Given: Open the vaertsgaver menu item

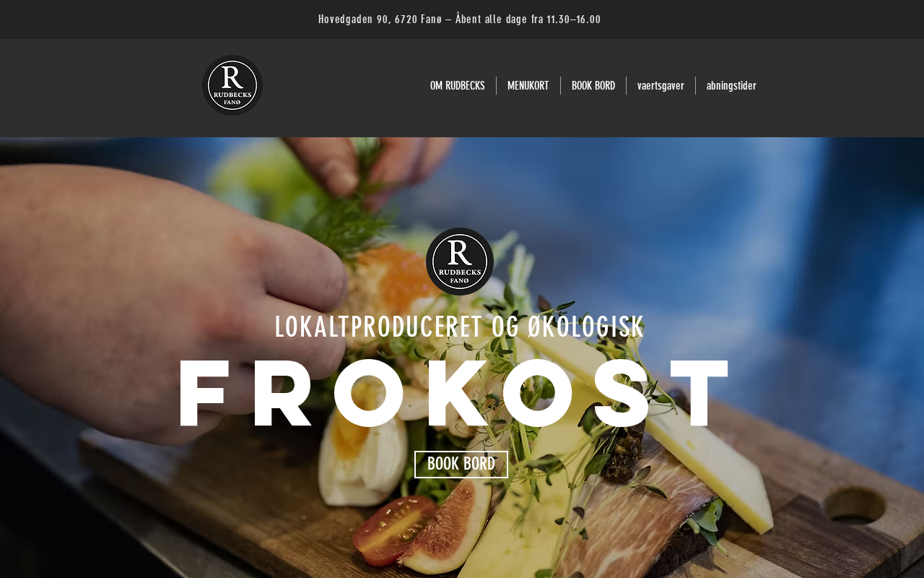Looking at the screenshot, I should pyautogui.click(x=661, y=85).
